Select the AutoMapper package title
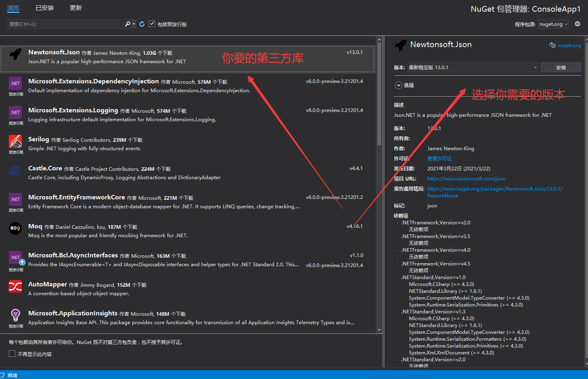Viewport: 588px width, 379px height. (x=48, y=284)
